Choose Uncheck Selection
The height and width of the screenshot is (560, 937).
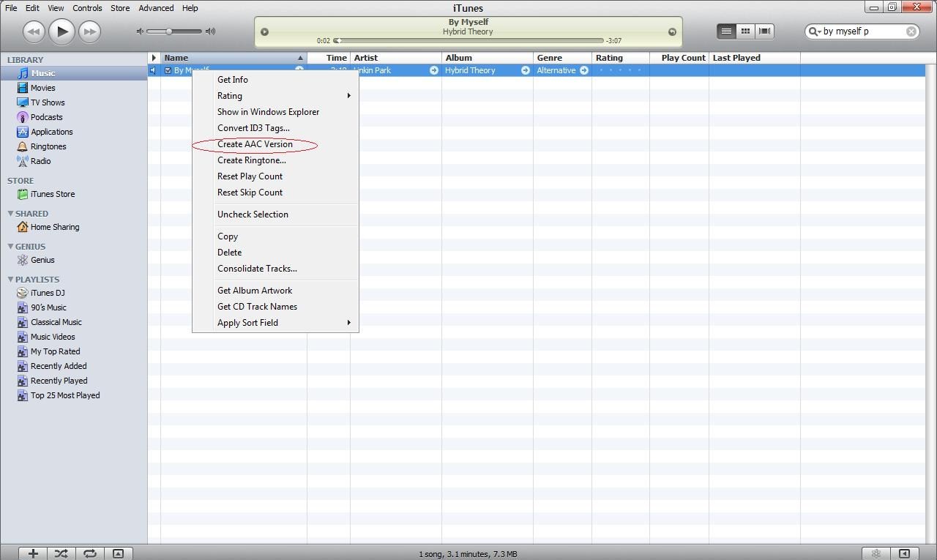275,214
